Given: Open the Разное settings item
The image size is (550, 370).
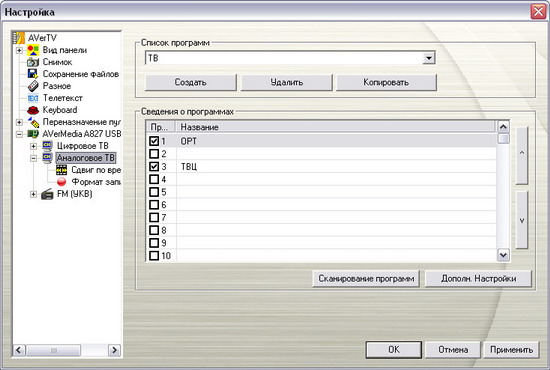Looking at the screenshot, I should pos(56,86).
